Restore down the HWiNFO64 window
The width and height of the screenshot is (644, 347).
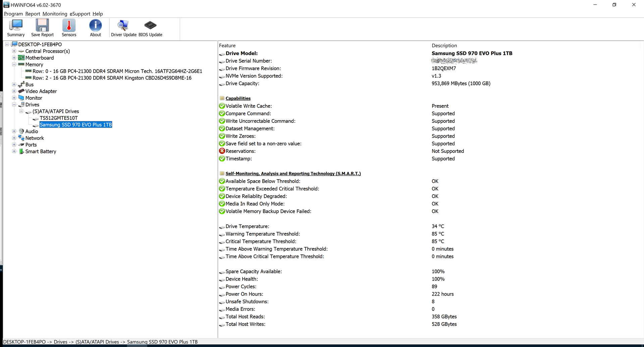pos(614,5)
